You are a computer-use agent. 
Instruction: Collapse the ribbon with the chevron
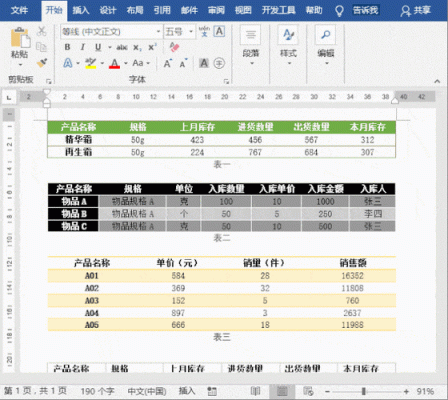tap(437, 81)
